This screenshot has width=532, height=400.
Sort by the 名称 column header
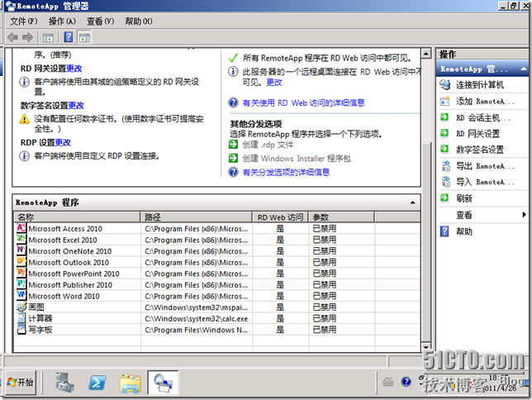pos(77,217)
